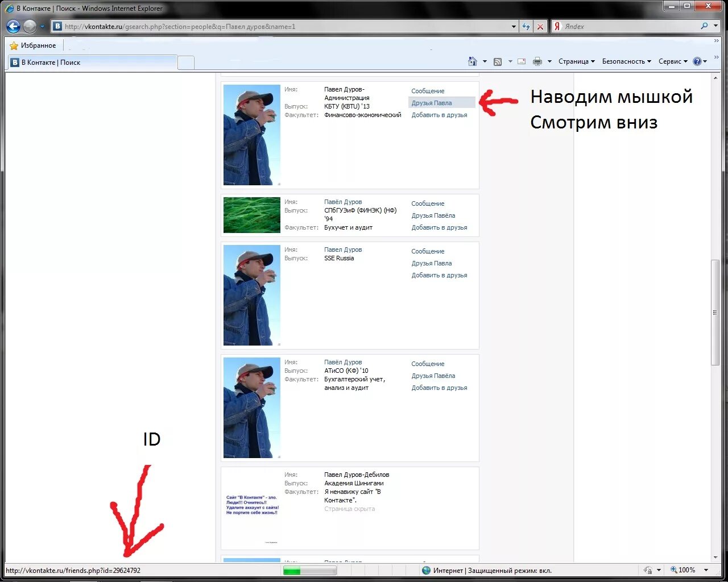Open the Сервис menu

click(x=673, y=61)
